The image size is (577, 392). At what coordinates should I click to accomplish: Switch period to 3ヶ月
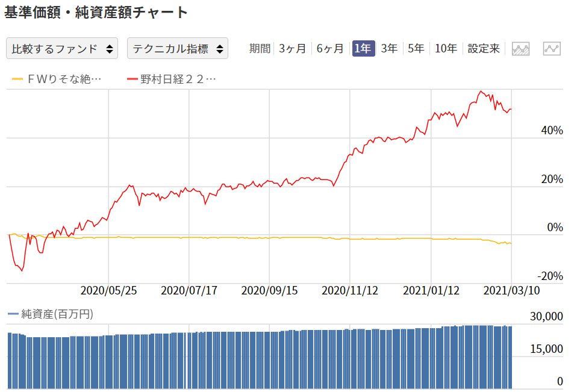pyautogui.click(x=293, y=48)
